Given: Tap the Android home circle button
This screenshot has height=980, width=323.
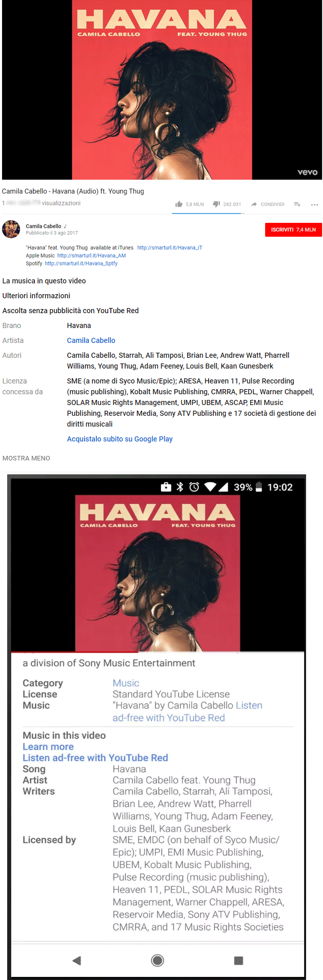Looking at the screenshot, I should click(x=158, y=960).
